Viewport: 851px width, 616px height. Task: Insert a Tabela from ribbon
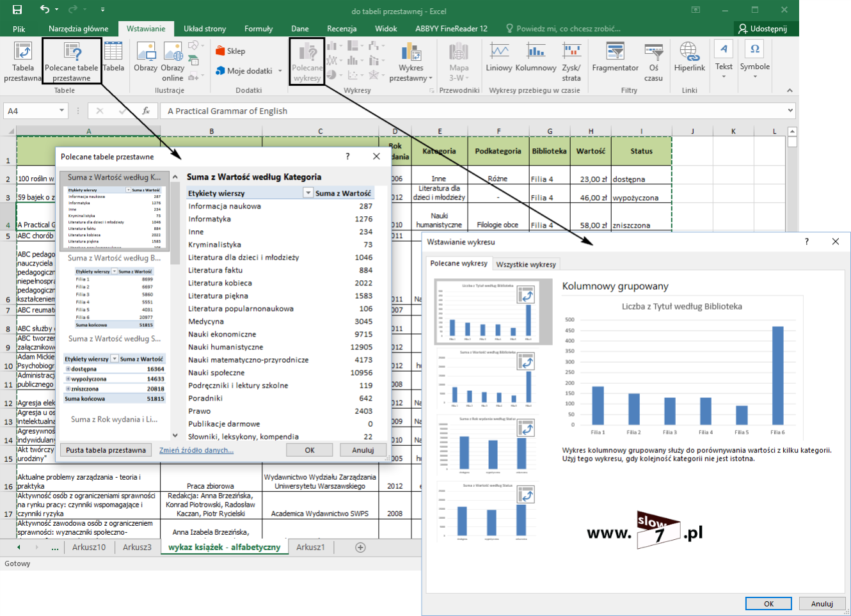[x=113, y=56]
